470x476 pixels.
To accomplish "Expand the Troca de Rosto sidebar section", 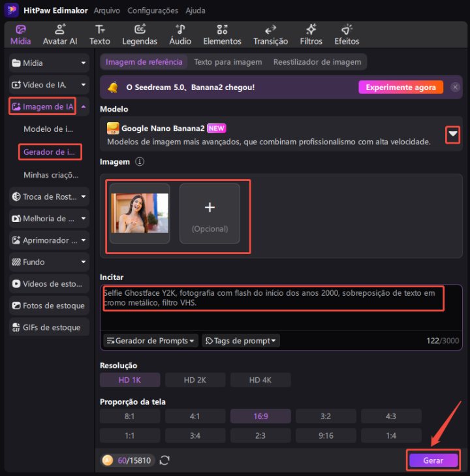I will click(x=49, y=197).
